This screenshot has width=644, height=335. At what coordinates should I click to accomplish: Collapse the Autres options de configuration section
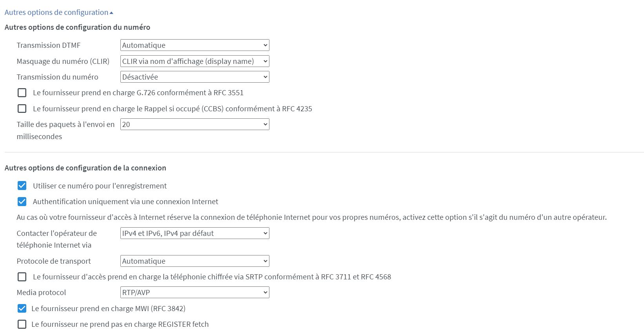coord(59,12)
